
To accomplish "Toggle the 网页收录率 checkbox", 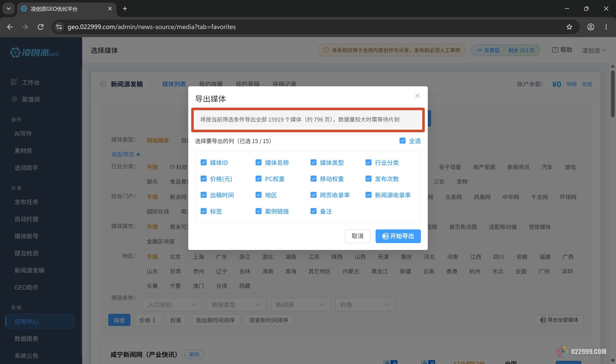I will coord(314,195).
